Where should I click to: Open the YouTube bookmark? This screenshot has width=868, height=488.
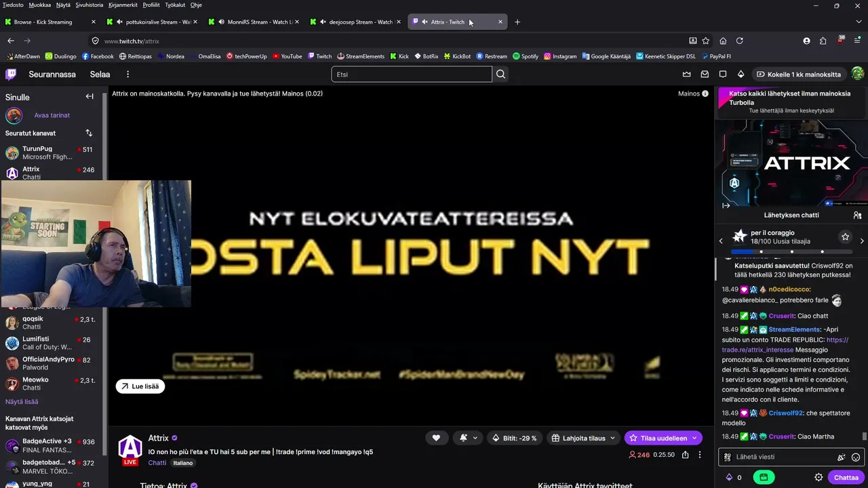pos(288,56)
